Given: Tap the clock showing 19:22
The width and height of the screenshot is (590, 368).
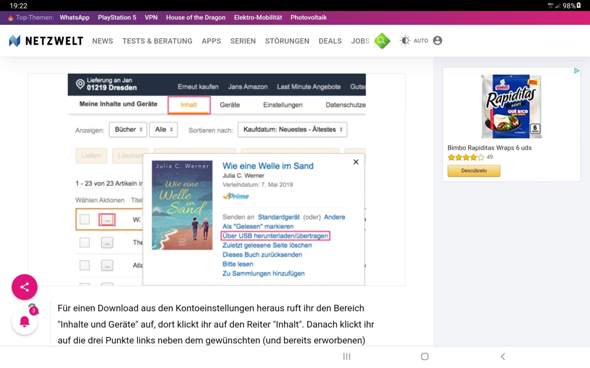Looking at the screenshot, I should pos(18,6).
